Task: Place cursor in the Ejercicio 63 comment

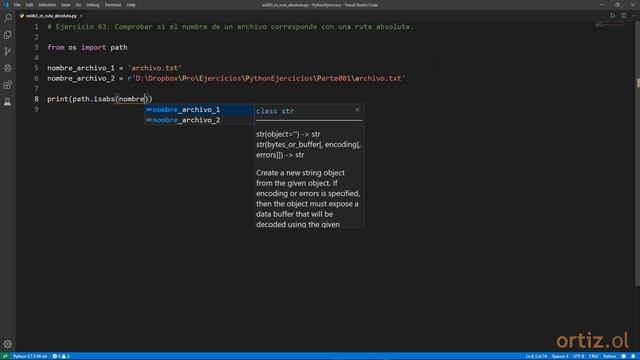Action: click(231, 27)
